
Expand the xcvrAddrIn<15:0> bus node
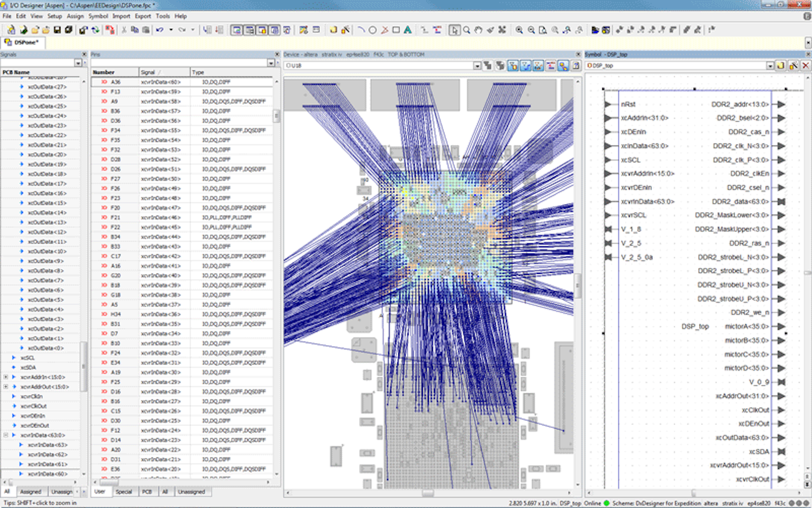tap(6, 377)
